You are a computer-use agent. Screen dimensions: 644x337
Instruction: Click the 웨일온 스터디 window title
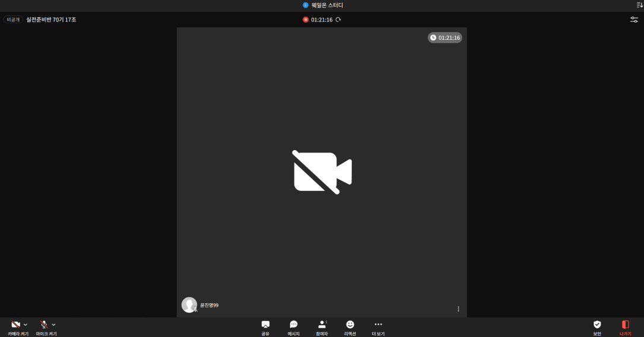point(327,5)
